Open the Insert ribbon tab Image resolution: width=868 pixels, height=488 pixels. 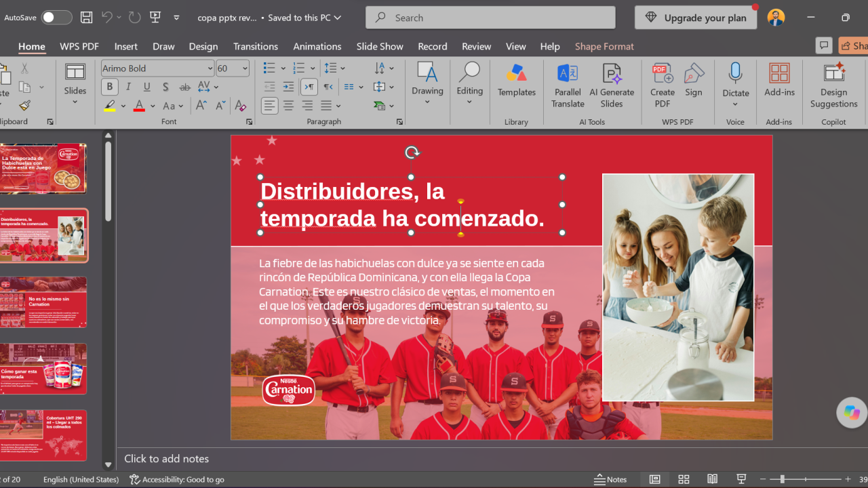coord(126,46)
